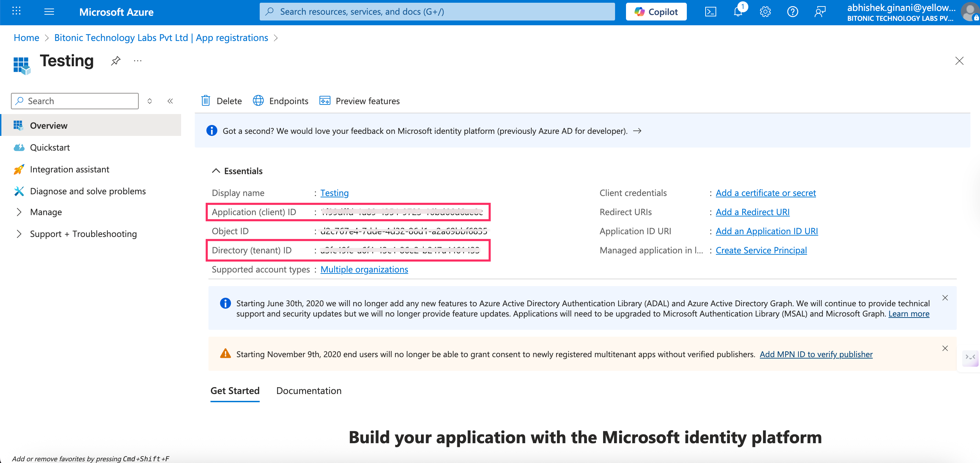Open portal settings gear
This screenshot has height=463, width=980.
[765, 12]
